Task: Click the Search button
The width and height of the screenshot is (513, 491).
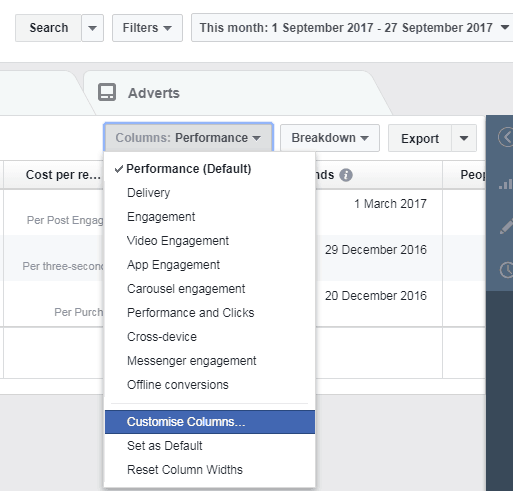Action: click(x=48, y=28)
